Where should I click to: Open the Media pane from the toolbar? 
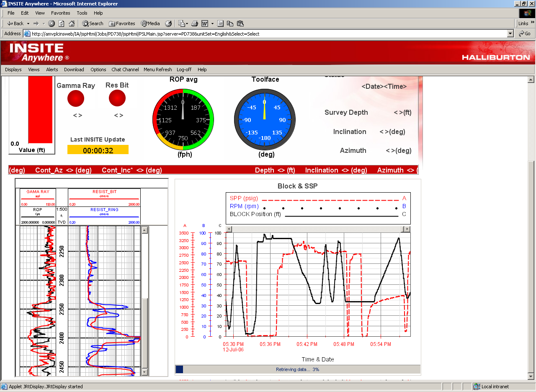(150, 23)
